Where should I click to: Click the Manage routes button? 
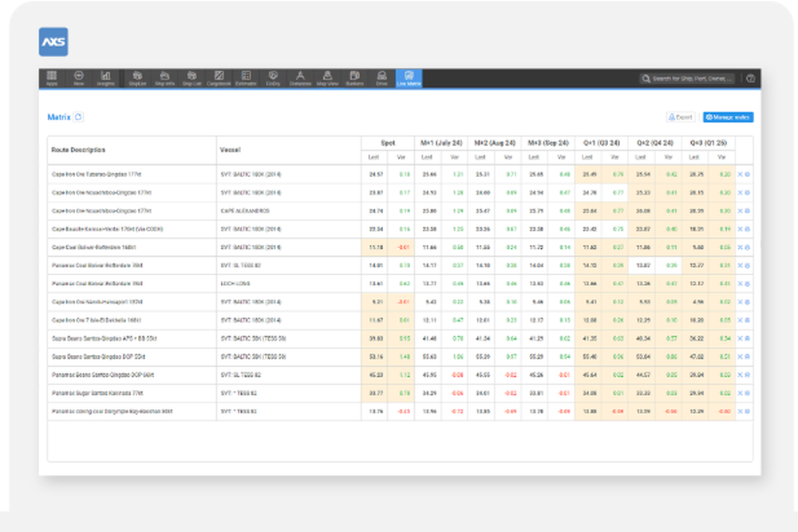[729, 117]
